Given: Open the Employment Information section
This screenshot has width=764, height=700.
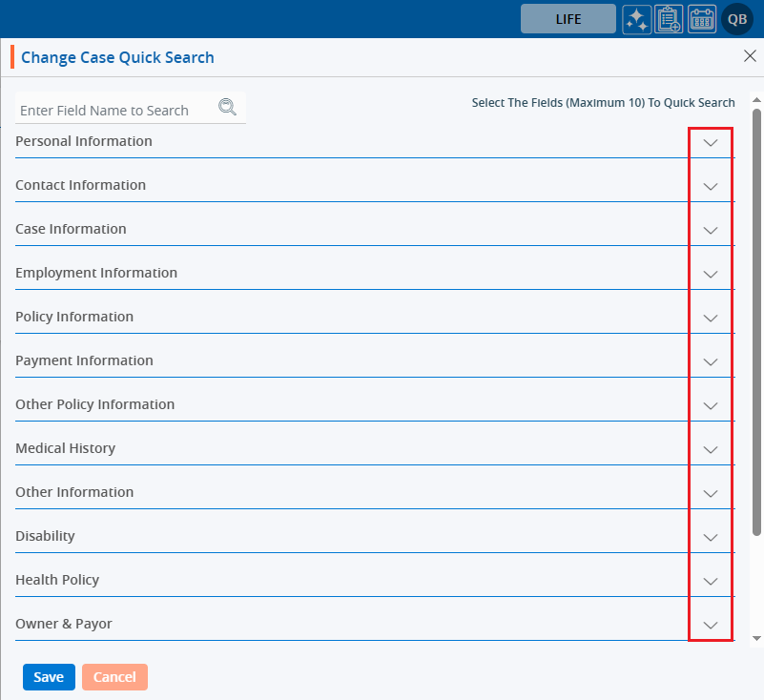Looking at the screenshot, I should click(x=711, y=274).
